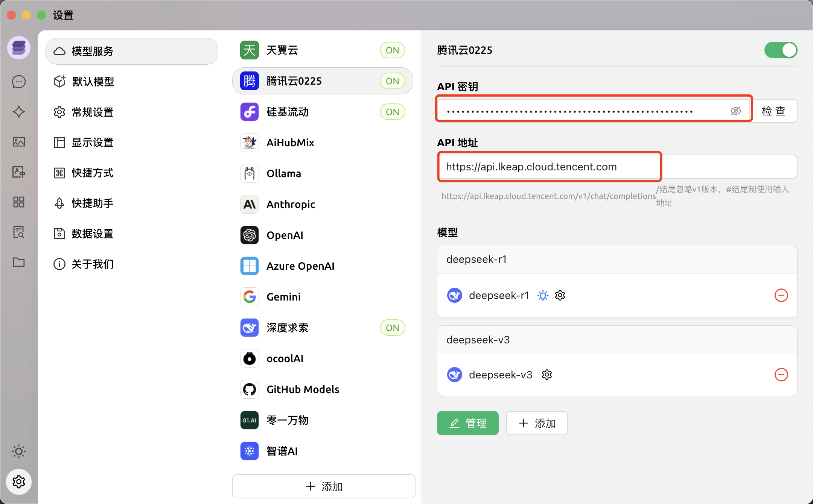
Task: Open settings gear next to deepseek-r1
Action: [560, 295]
